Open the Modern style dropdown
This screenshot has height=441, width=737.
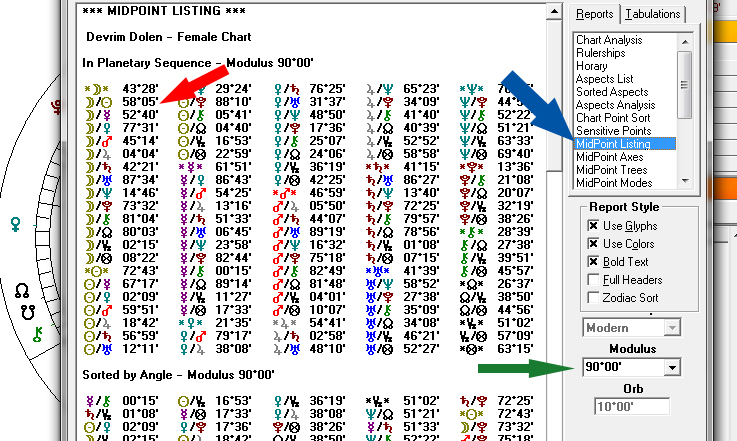[672, 328]
